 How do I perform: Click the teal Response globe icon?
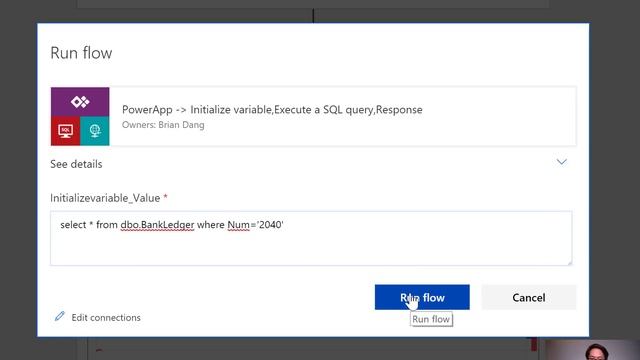(x=95, y=131)
